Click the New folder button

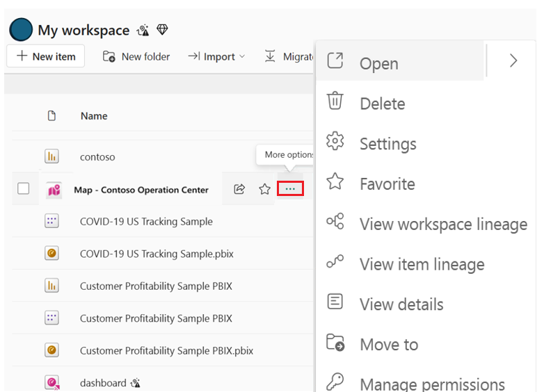point(136,56)
